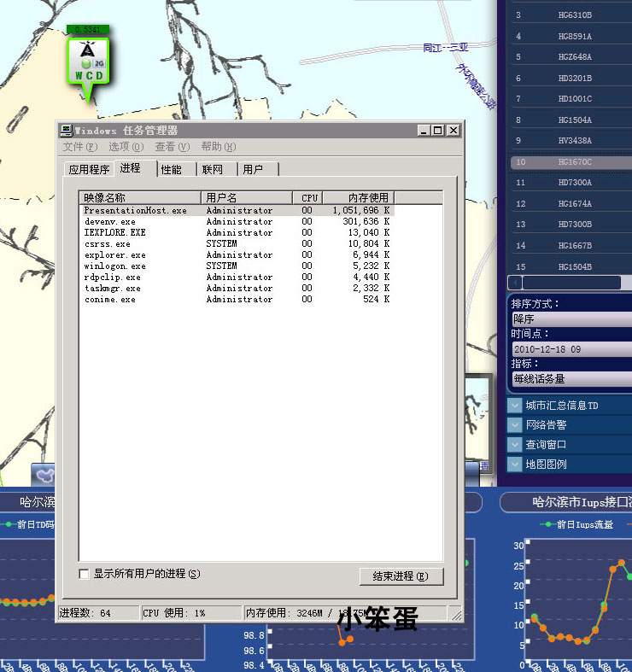The width and height of the screenshot is (632, 672).
Task: Sort processes by 映像名称 column header
Action: [140, 197]
